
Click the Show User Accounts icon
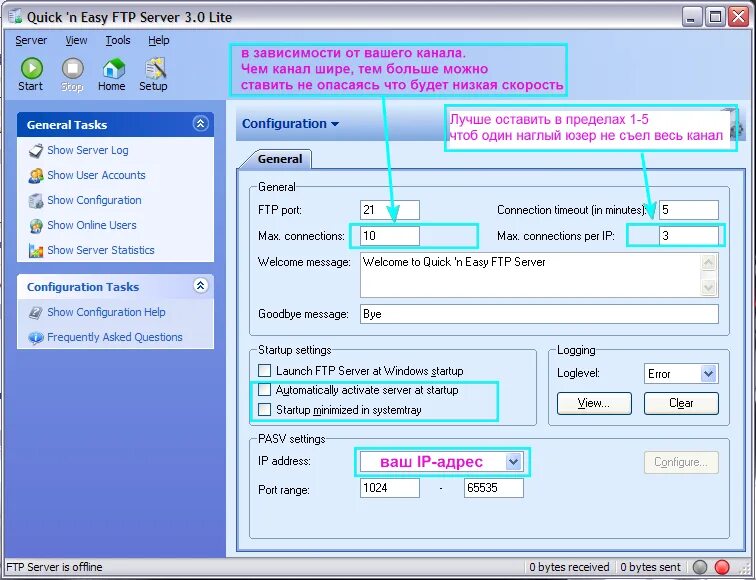tap(36, 175)
